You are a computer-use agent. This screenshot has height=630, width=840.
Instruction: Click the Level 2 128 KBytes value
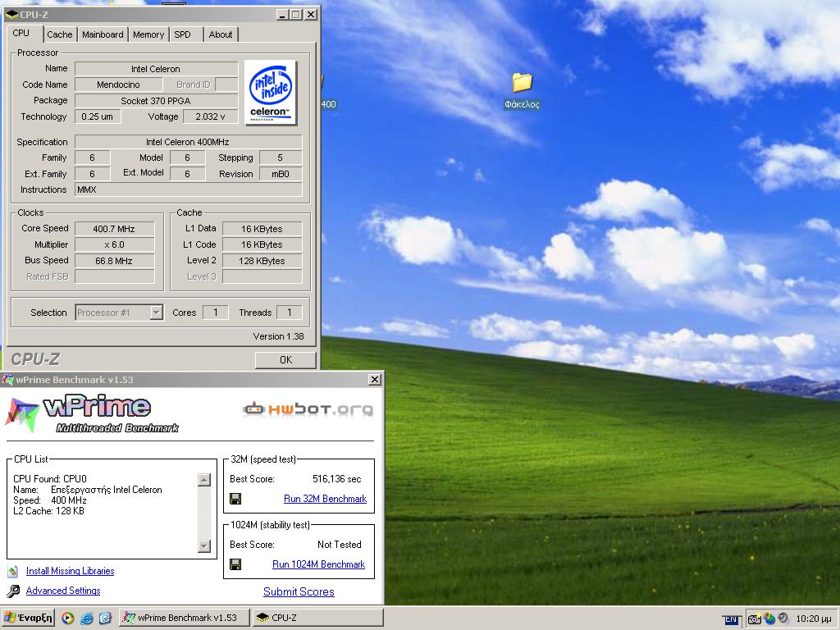(x=262, y=261)
